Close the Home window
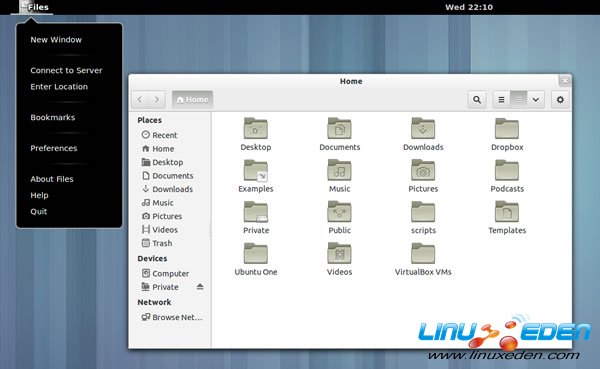This screenshot has height=369, width=600. [565, 81]
